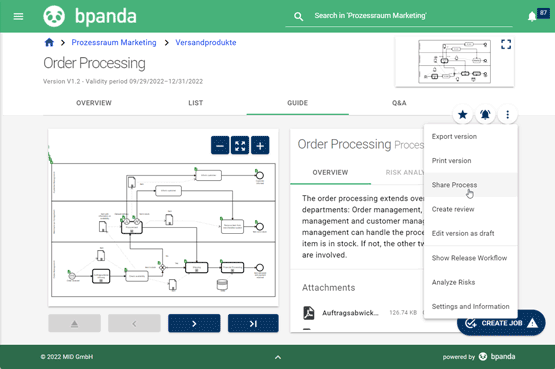Click the middle lane end event circle
The height and width of the screenshot is (369, 555).
pyautogui.click(x=259, y=226)
